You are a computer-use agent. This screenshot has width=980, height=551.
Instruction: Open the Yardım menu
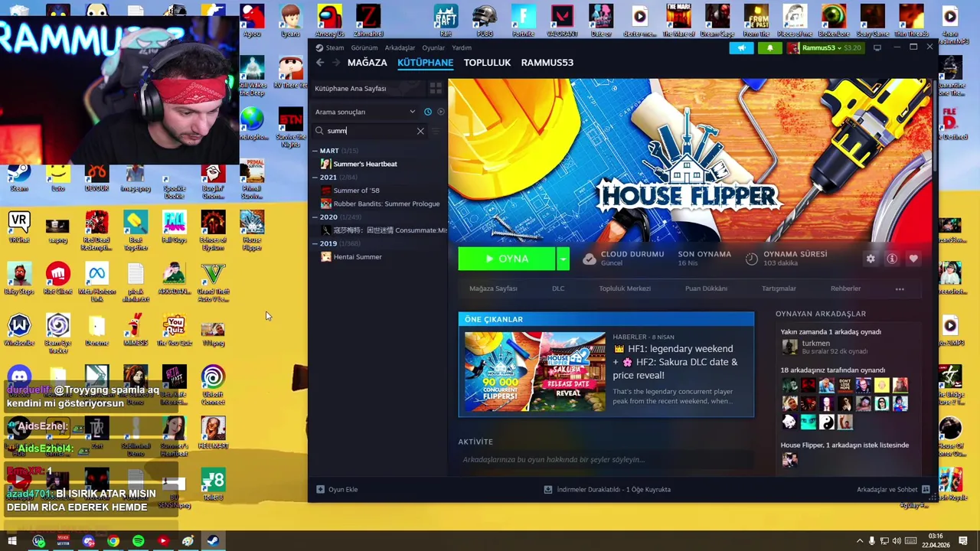coord(462,47)
